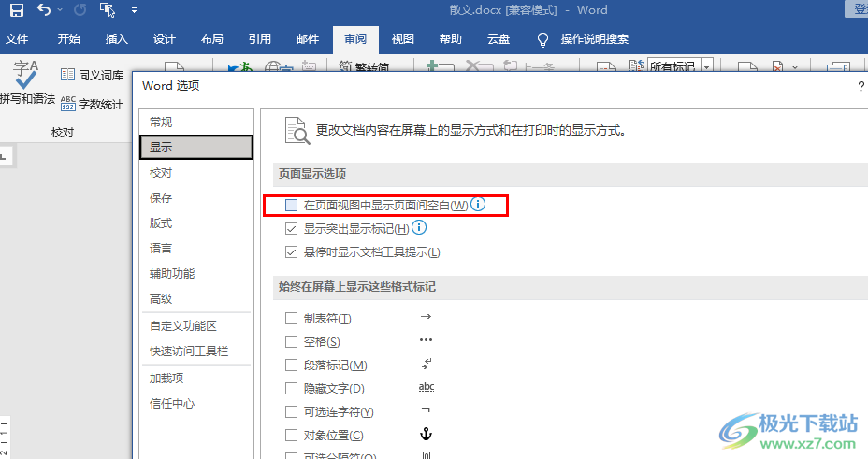868x459 pixels.
Task: Select 显示 category in options sidebar
Action: 196,147
